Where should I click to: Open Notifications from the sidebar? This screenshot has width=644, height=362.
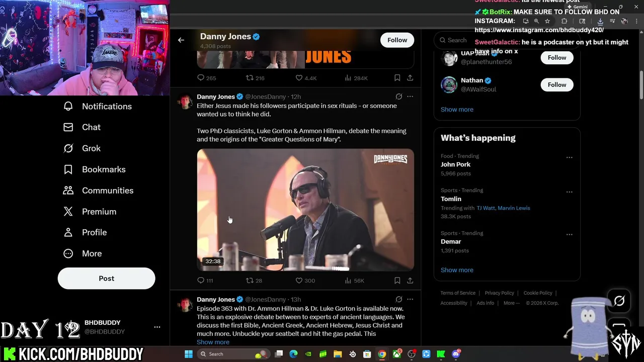click(98, 106)
